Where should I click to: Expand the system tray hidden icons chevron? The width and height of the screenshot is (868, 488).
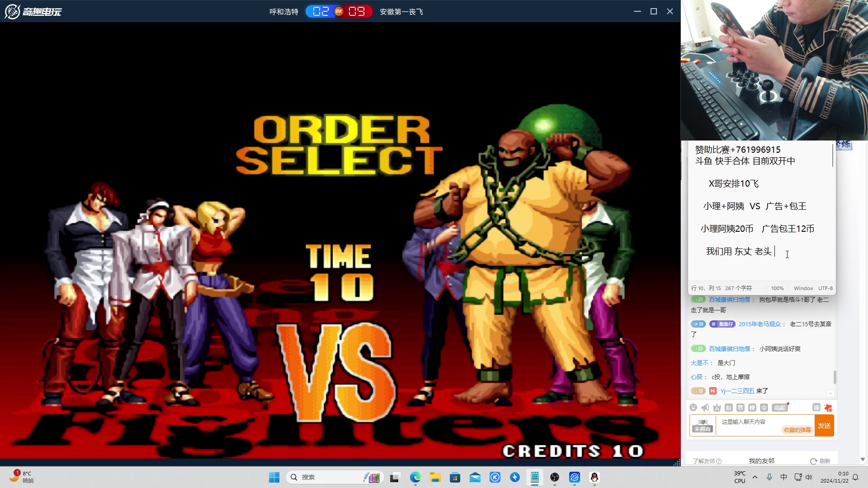tap(755, 477)
